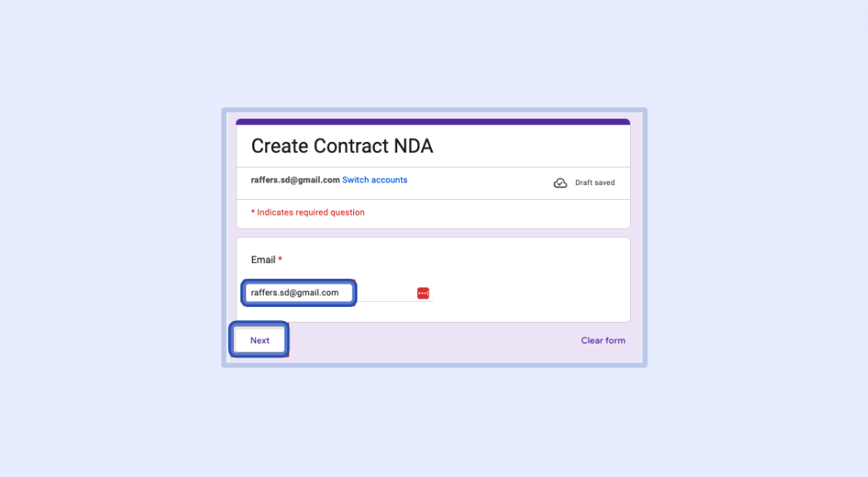Click the Draft saved status text
868x477 pixels.
click(x=594, y=183)
